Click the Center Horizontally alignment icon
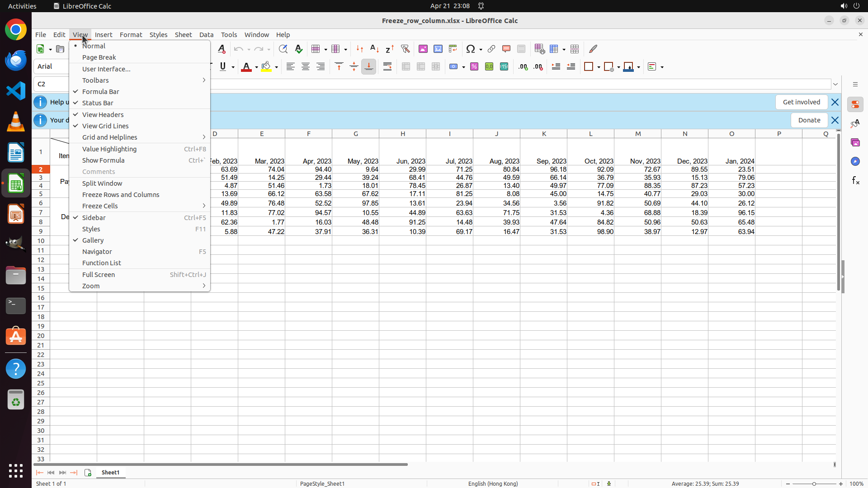 [x=306, y=67]
